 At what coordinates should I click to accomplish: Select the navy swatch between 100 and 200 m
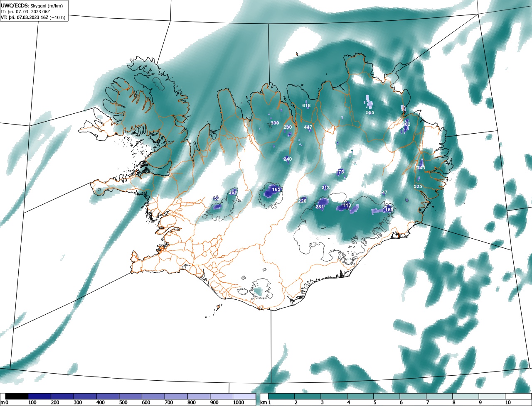point(40,396)
